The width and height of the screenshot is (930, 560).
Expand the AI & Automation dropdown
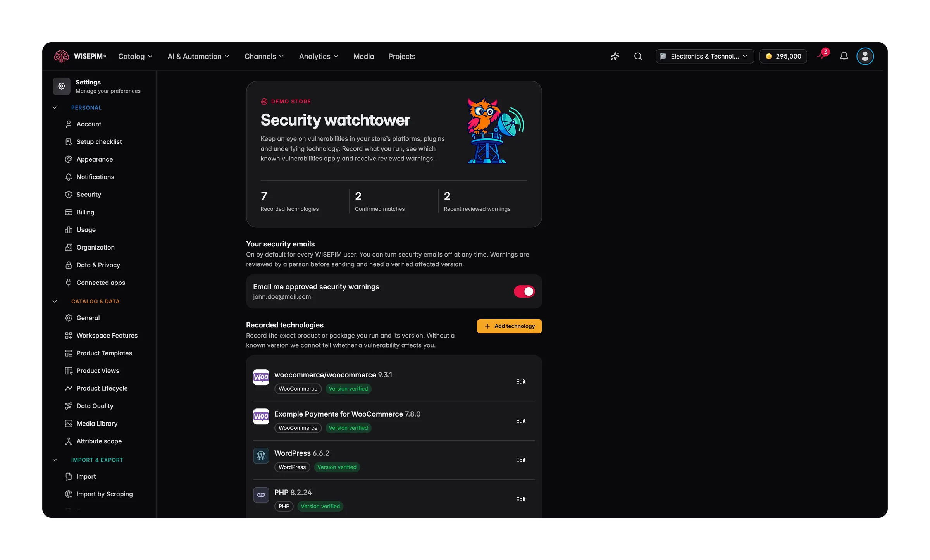pyautogui.click(x=198, y=57)
